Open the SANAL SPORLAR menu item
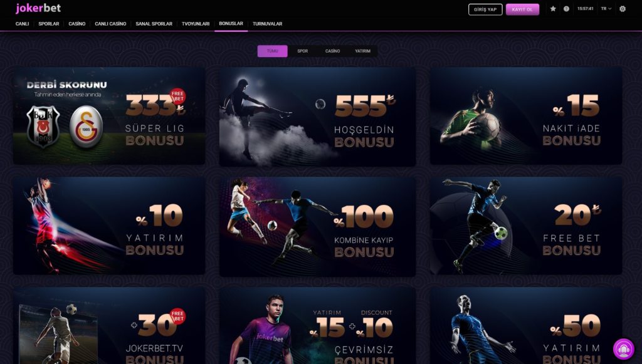 point(154,24)
